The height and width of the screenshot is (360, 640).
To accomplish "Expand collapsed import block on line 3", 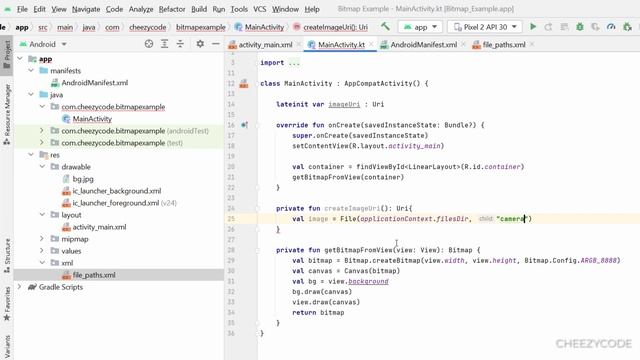I will click(x=294, y=63).
